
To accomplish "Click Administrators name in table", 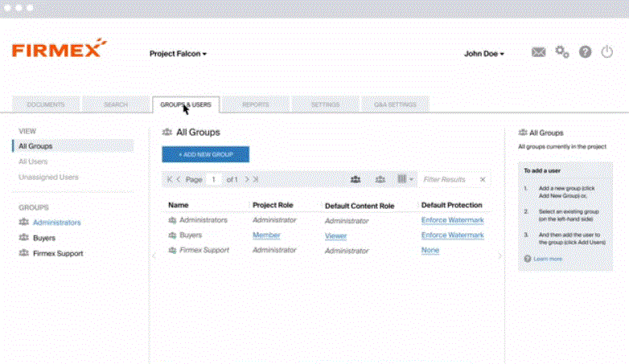I will tap(203, 220).
